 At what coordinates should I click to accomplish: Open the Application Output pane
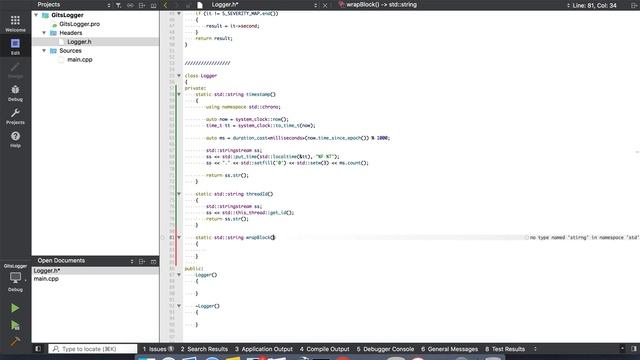[264, 349]
